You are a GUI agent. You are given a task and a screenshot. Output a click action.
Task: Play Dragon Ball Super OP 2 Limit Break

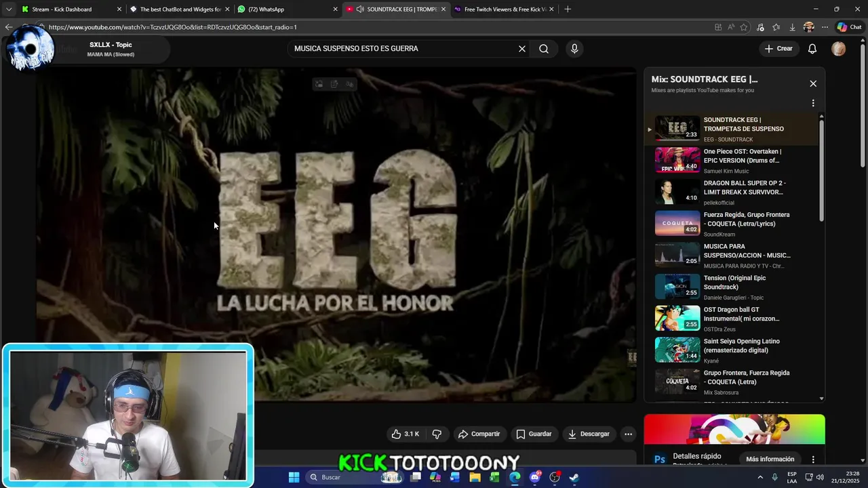[732, 192]
